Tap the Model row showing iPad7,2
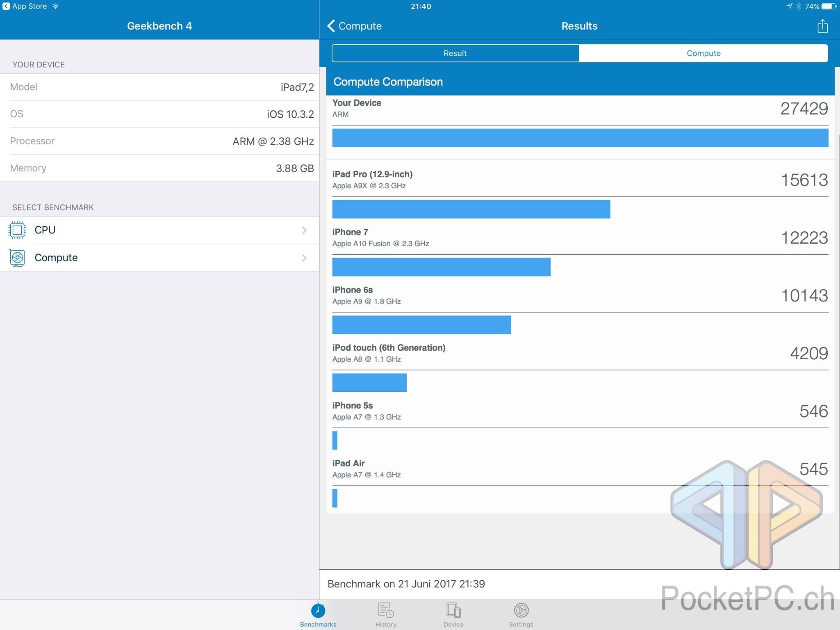The width and height of the screenshot is (840, 630). (x=159, y=87)
